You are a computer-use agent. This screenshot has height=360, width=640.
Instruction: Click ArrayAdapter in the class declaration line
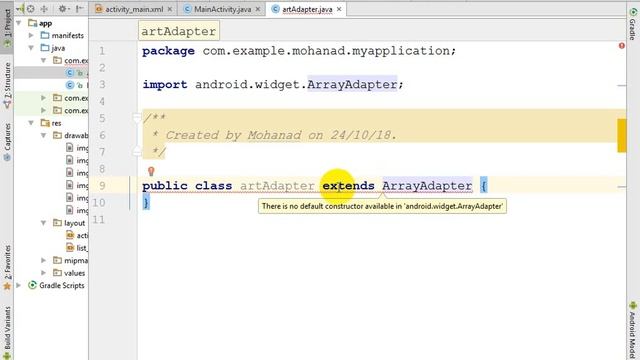[x=427, y=186]
